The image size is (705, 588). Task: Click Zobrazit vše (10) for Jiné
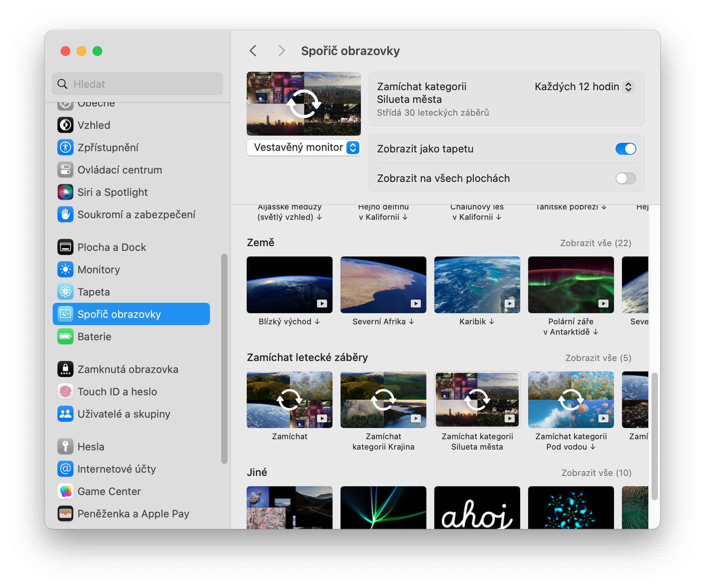click(596, 473)
